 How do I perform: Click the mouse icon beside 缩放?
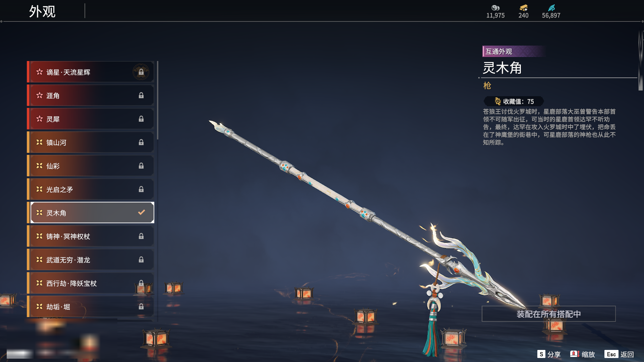click(575, 354)
